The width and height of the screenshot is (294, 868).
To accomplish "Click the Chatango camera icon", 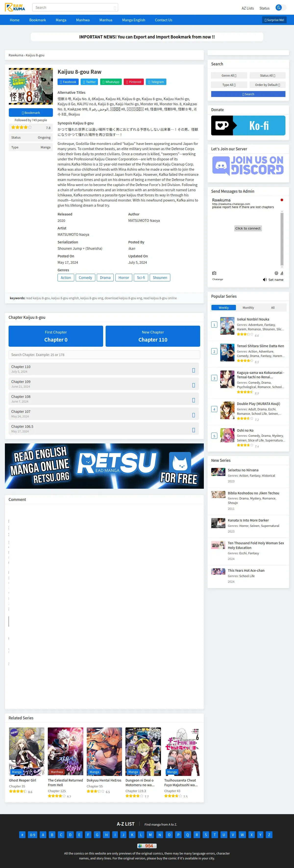I will click(214, 273).
